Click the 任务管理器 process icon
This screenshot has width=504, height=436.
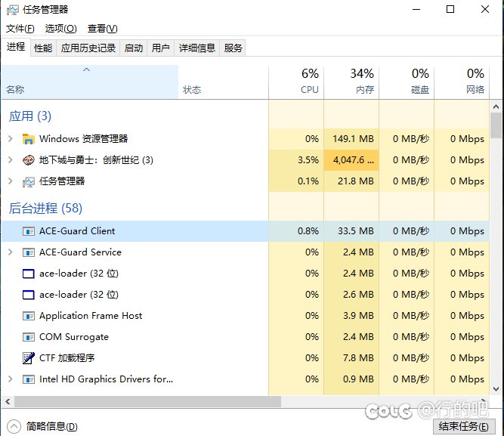[29, 181]
